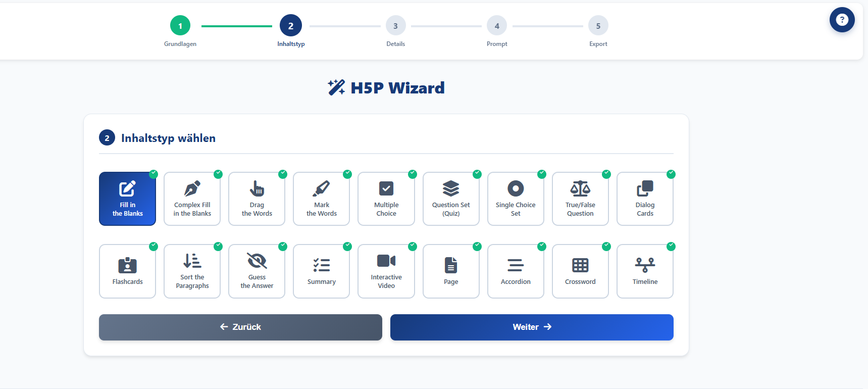Viewport: 868px width, 389px height.
Task: Select Mark the Words highlighter icon
Action: (x=321, y=189)
